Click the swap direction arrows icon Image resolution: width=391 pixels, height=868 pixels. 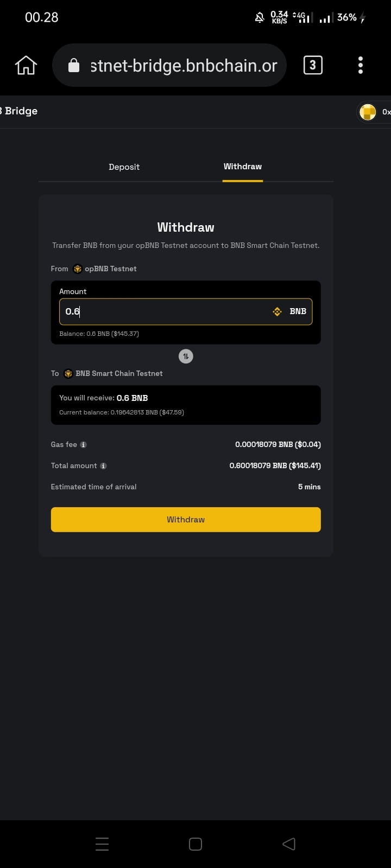click(186, 356)
